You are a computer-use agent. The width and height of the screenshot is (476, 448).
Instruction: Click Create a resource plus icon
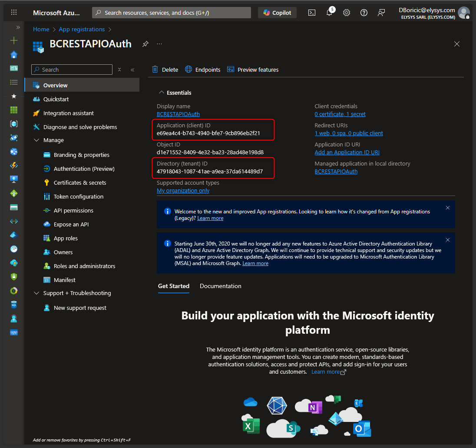14,40
